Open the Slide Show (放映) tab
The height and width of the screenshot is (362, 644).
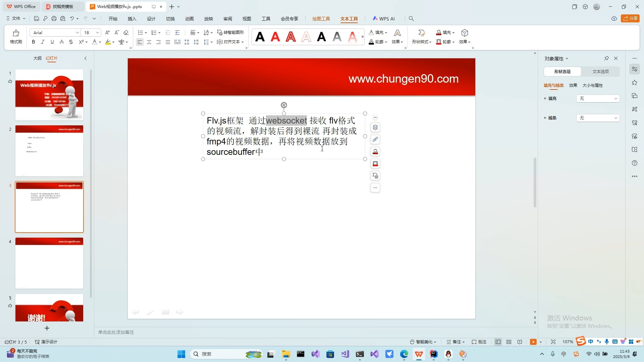click(x=209, y=19)
